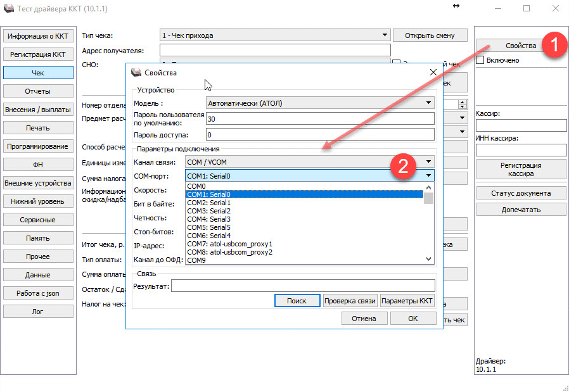The image size is (569, 392).
Task: Switch to the Отчеты section
Action: [37, 91]
